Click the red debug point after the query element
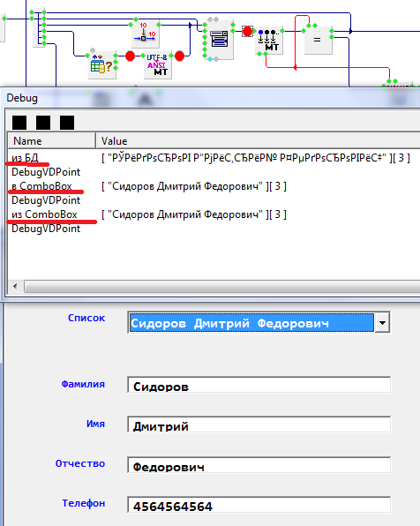The width and height of the screenshot is (420, 526). (x=131, y=56)
